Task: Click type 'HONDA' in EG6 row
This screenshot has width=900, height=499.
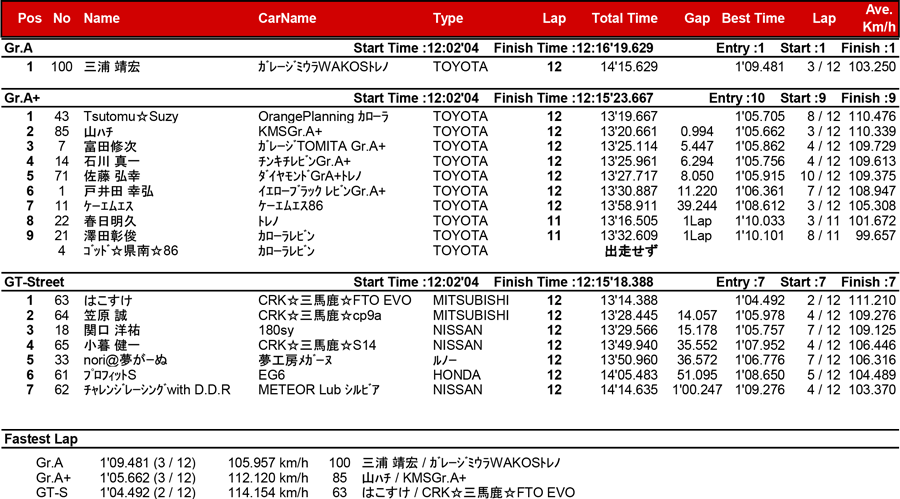Action: (x=456, y=375)
